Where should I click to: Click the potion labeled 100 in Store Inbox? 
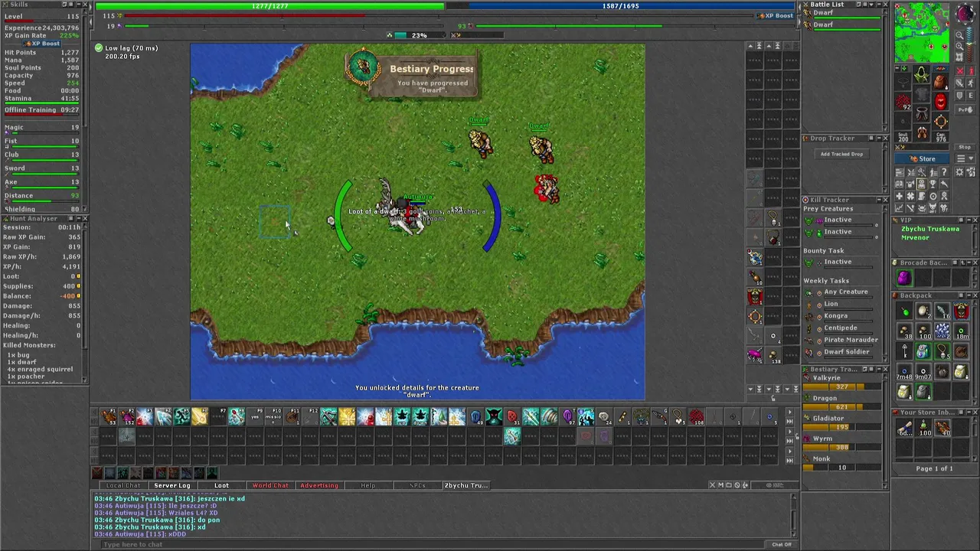coord(923,427)
